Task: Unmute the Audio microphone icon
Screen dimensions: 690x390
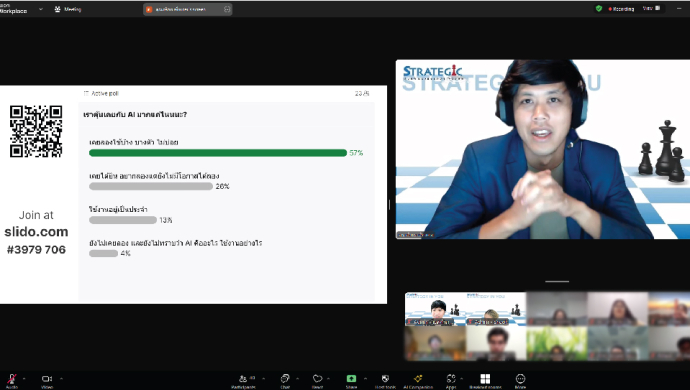Action: (x=12, y=379)
